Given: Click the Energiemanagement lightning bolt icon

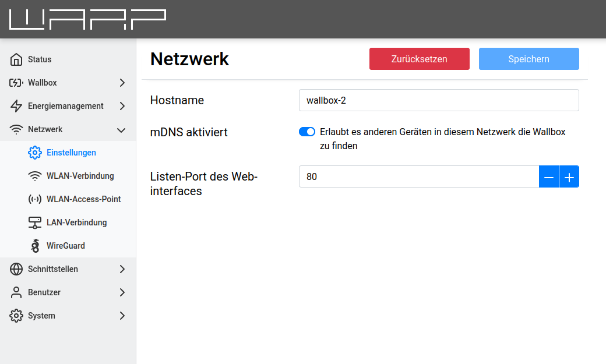Looking at the screenshot, I should 16,106.
